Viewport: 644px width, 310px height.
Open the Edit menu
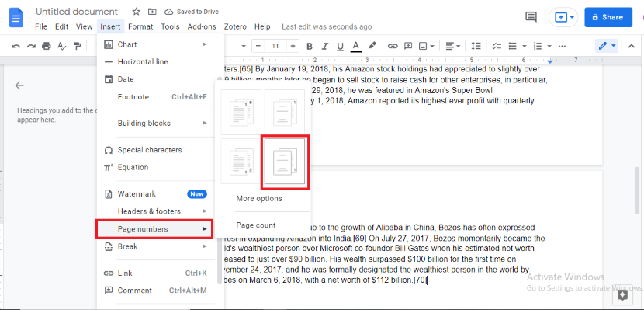(61, 26)
